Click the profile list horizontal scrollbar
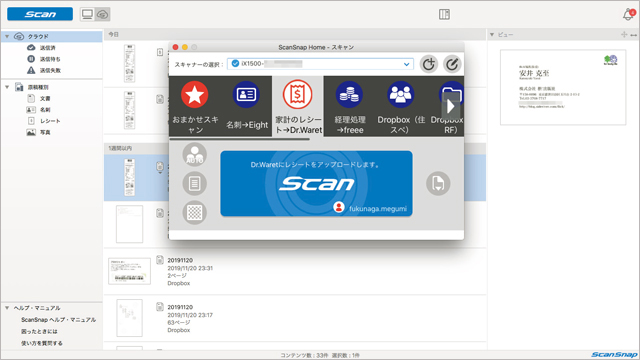Screen dimensions: 640x360 pos(240,139)
